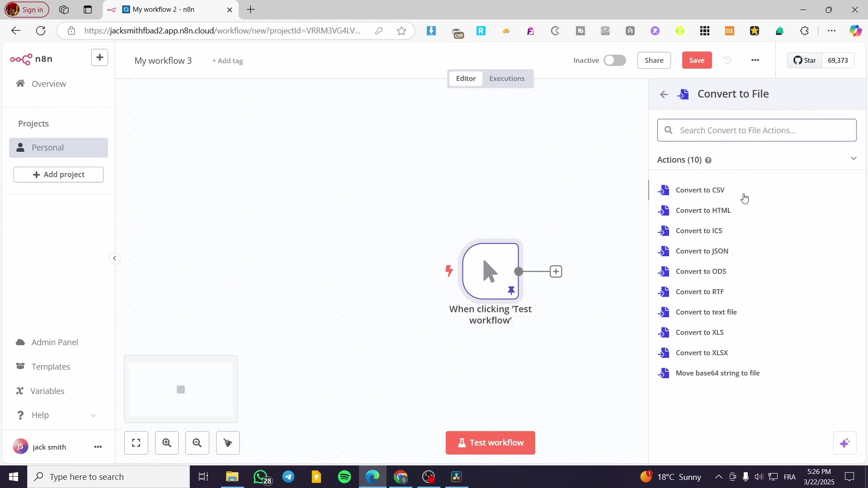Click the zoom out magnifier icon
Viewport: 868px width, 488px height.
pos(197,443)
